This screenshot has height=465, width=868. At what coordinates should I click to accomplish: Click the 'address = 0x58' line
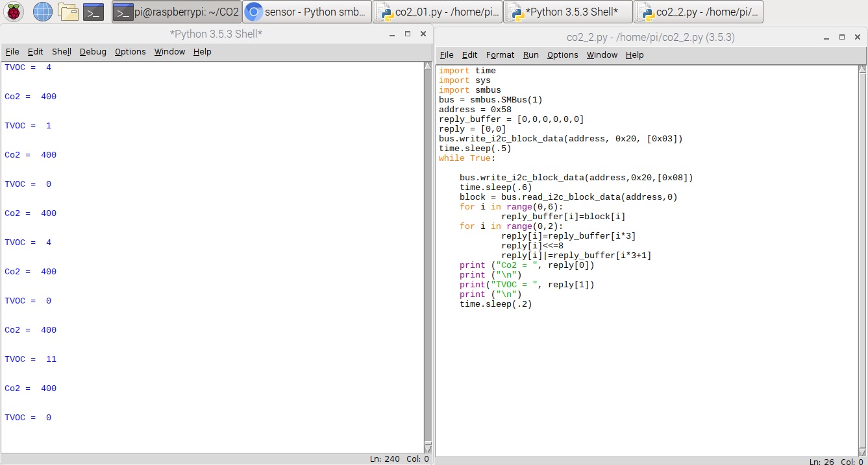(475, 110)
